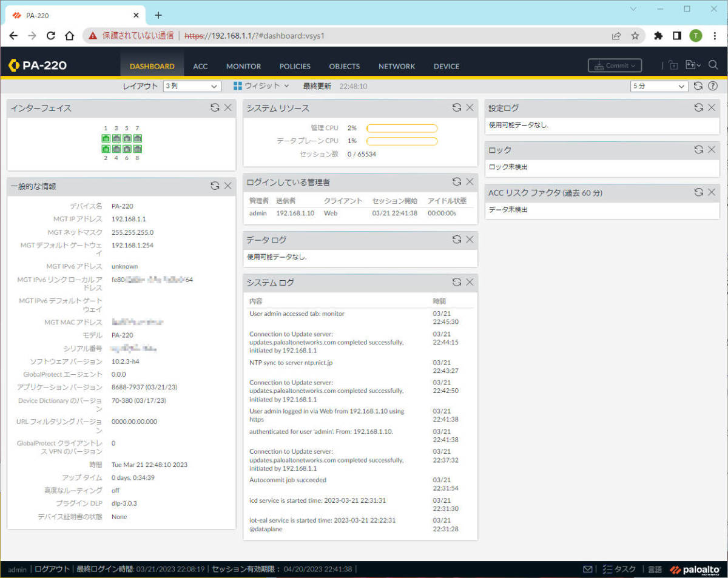Refresh the ログインしている管理者 widget
The image size is (728, 578).
click(457, 181)
